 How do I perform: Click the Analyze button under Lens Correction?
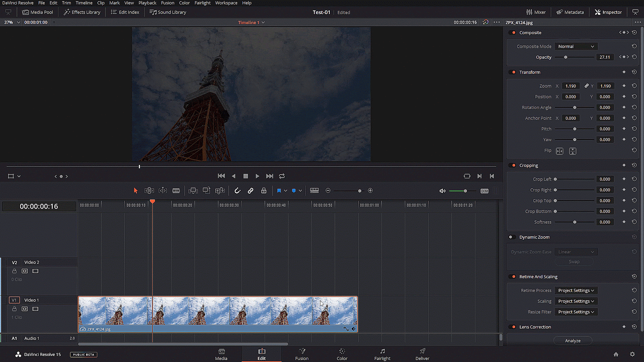coord(572,341)
